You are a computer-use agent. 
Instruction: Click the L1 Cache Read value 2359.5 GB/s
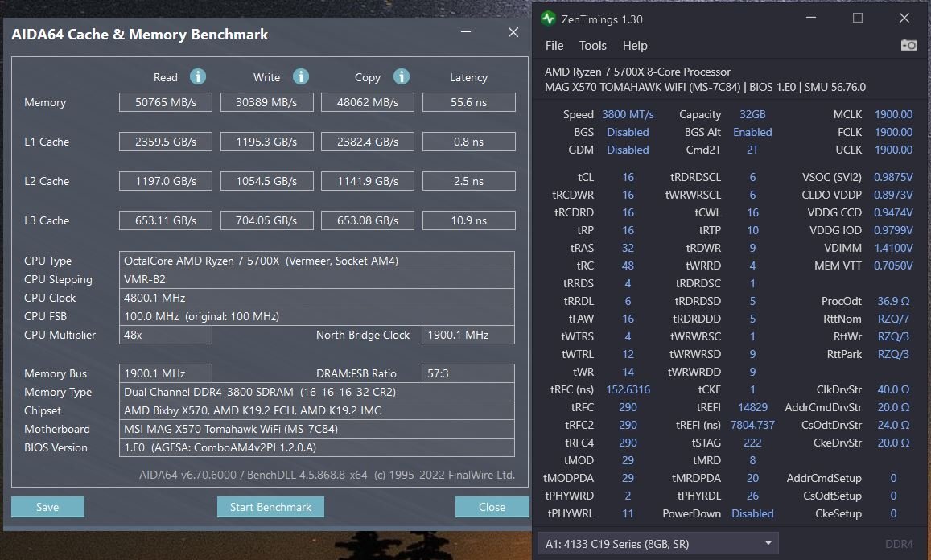click(x=166, y=142)
